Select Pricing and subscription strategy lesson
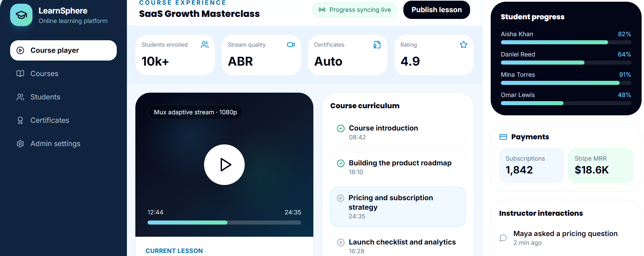Screen dimensions: 644x256 click(x=398, y=207)
